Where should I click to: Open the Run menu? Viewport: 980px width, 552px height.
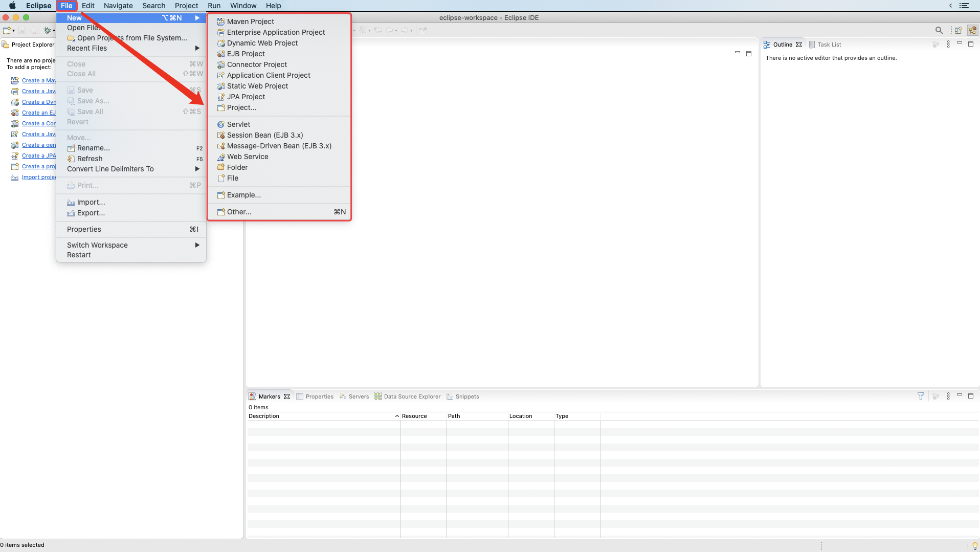click(x=214, y=6)
